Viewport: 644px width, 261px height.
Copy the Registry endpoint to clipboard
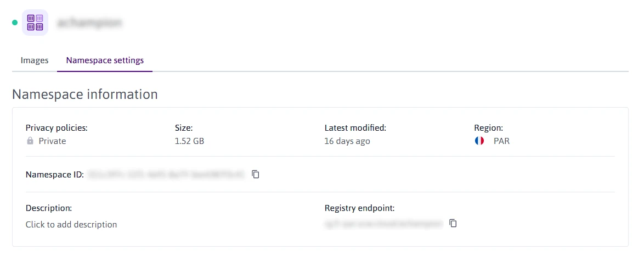click(x=453, y=224)
